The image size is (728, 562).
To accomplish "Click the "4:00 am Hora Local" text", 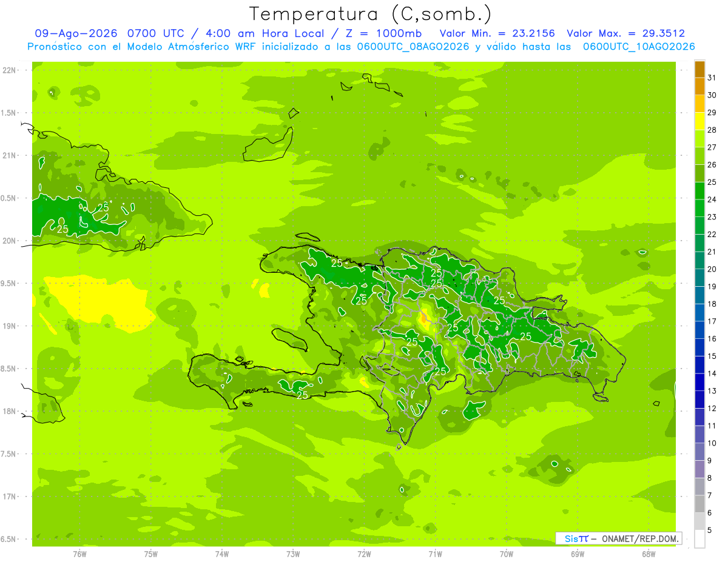I will point(265,33).
